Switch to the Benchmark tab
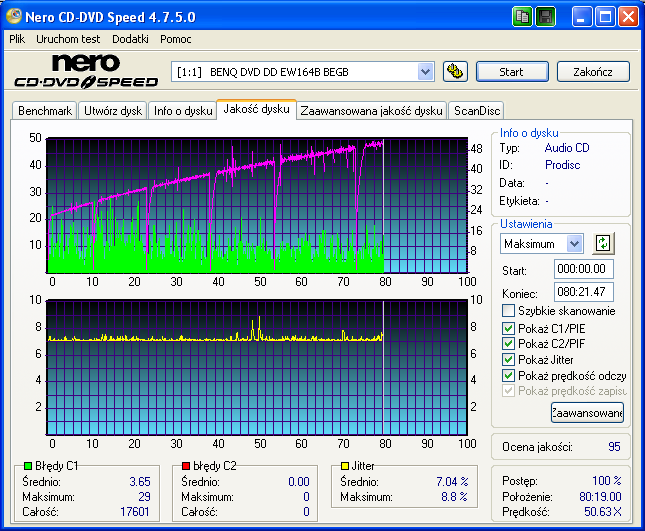 point(44,111)
